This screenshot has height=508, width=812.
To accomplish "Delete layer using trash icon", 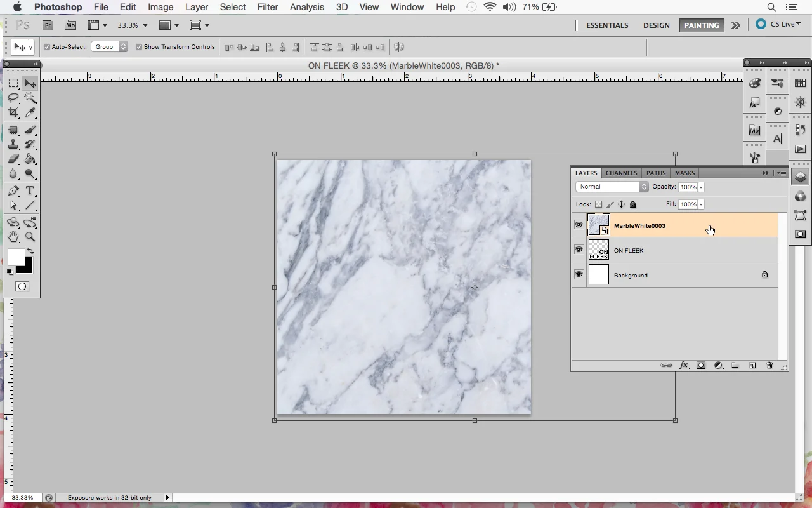I will click(x=769, y=365).
